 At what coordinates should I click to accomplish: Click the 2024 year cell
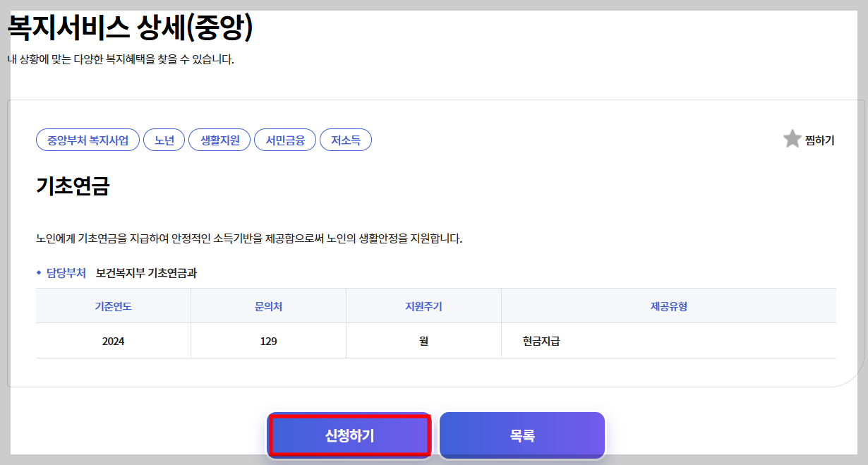click(114, 341)
